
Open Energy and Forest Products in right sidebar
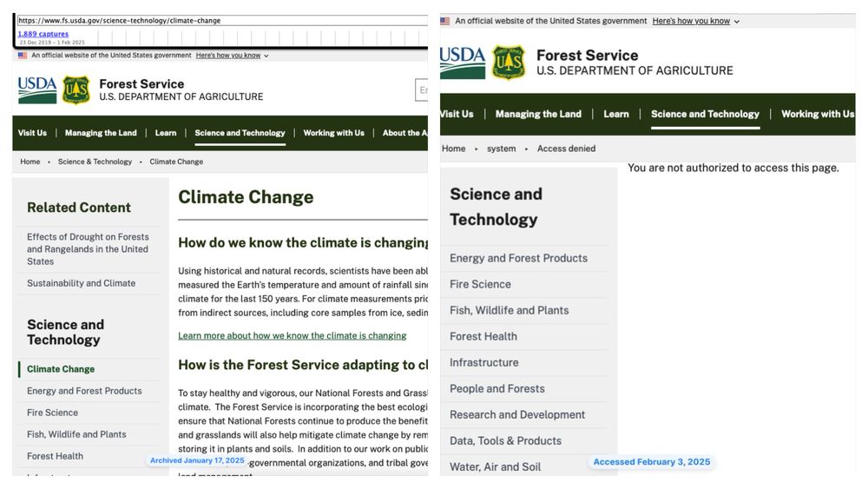coord(519,258)
